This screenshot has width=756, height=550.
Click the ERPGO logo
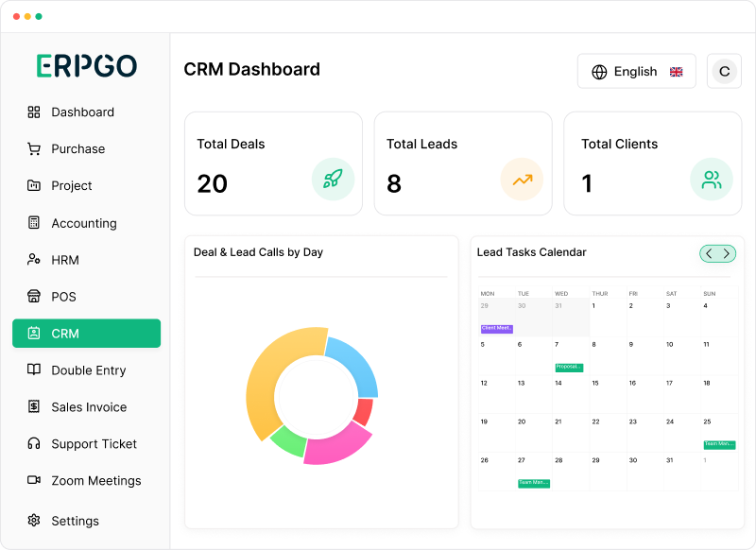[87, 66]
